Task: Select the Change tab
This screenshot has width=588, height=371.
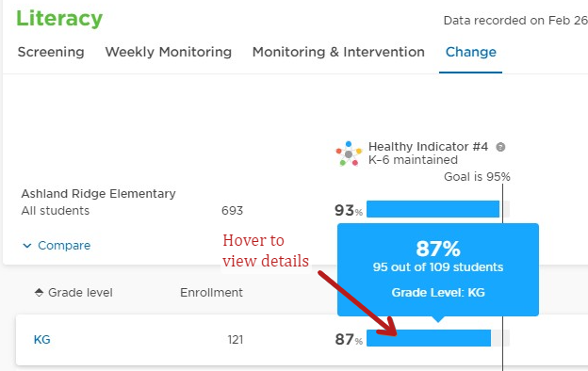Action: (470, 52)
